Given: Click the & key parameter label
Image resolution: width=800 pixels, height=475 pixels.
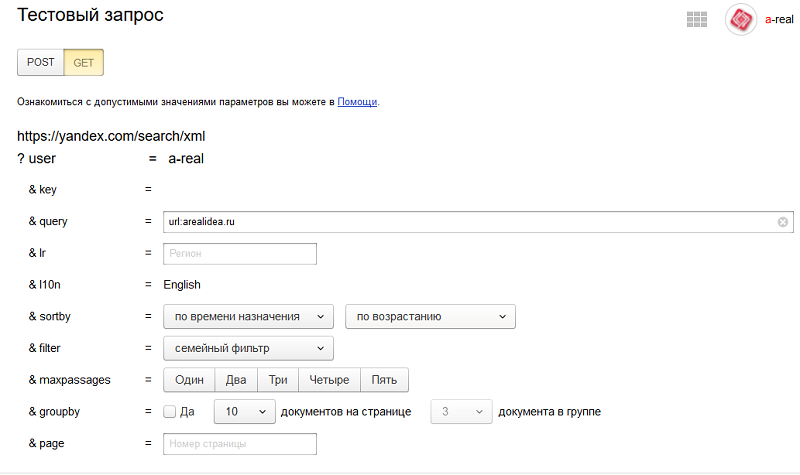Looking at the screenshot, I should [42, 190].
